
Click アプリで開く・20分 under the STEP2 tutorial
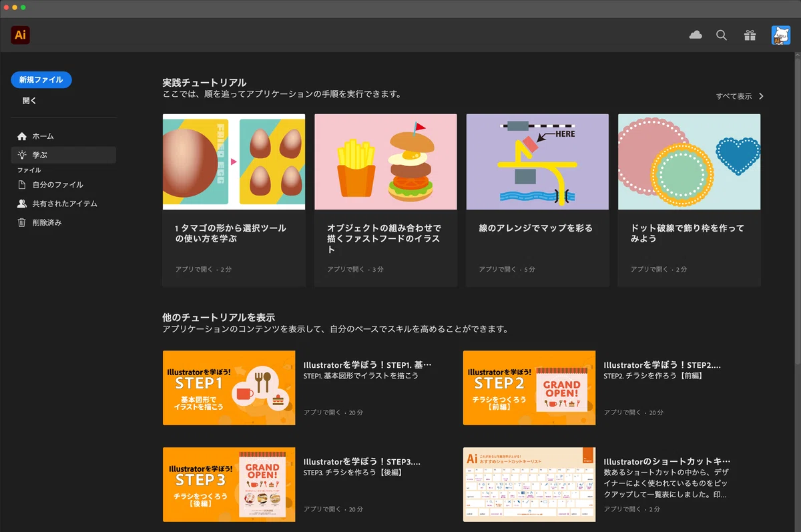coord(633,413)
